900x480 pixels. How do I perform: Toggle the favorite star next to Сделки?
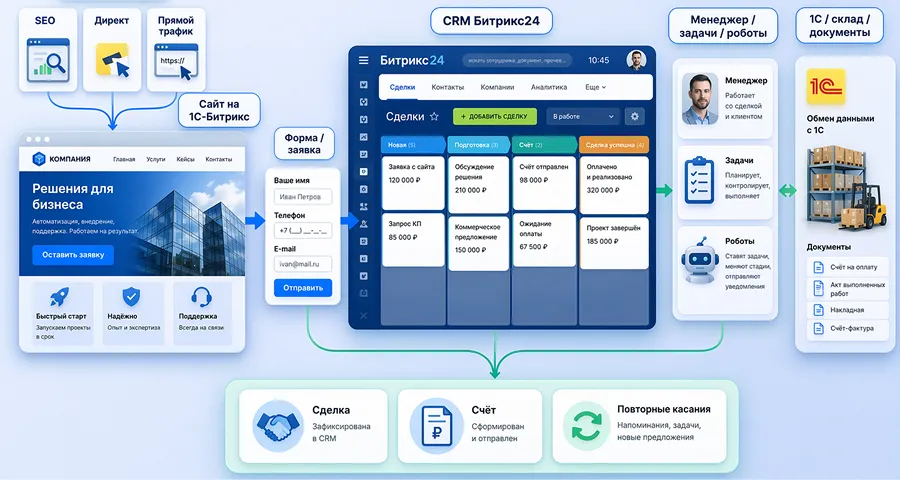pos(434,117)
